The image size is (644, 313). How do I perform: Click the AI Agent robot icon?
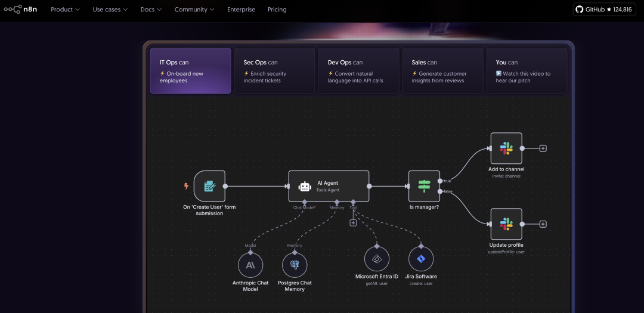click(x=305, y=187)
